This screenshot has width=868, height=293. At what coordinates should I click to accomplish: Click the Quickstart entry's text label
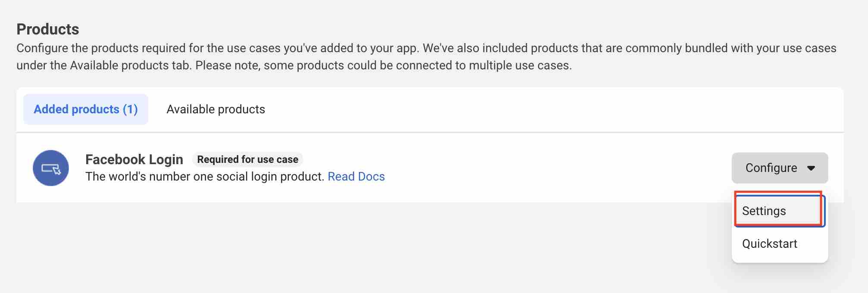pos(769,244)
